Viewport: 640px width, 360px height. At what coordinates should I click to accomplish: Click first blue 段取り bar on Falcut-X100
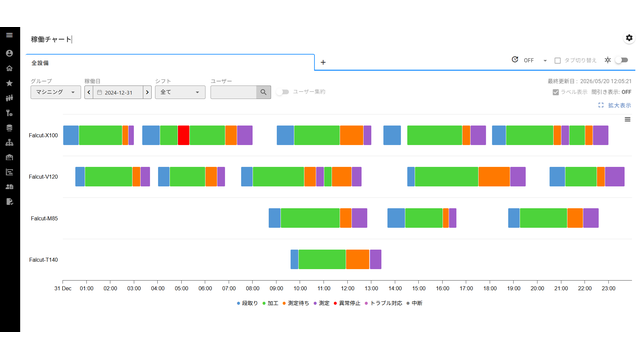pyautogui.click(x=71, y=135)
